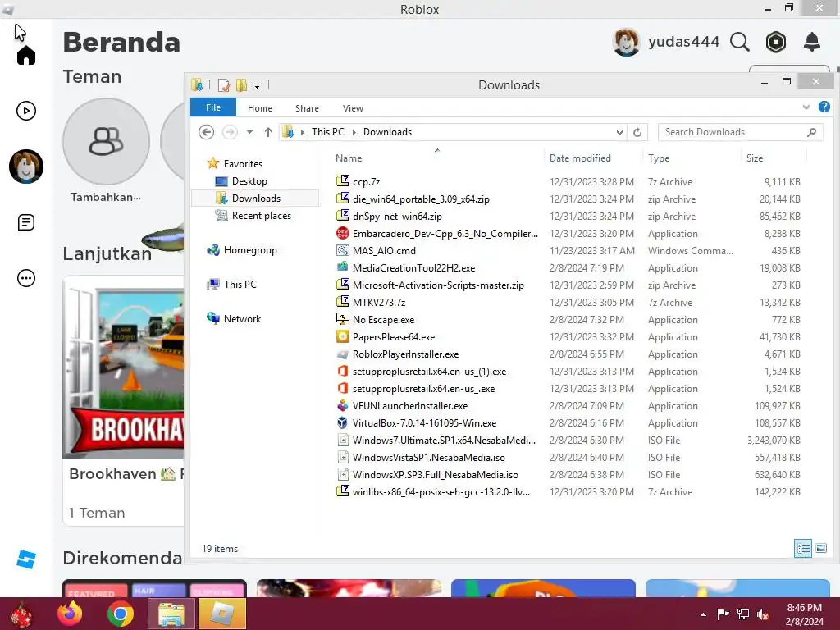Click the muted volume tray icon
This screenshot has width=840, height=630.
pyautogui.click(x=762, y=614)
